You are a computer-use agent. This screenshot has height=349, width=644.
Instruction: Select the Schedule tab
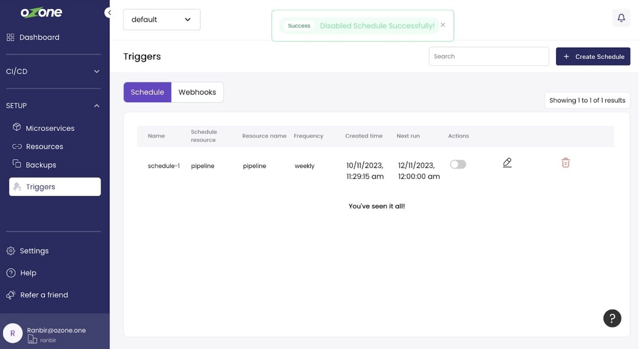point(147,92)
